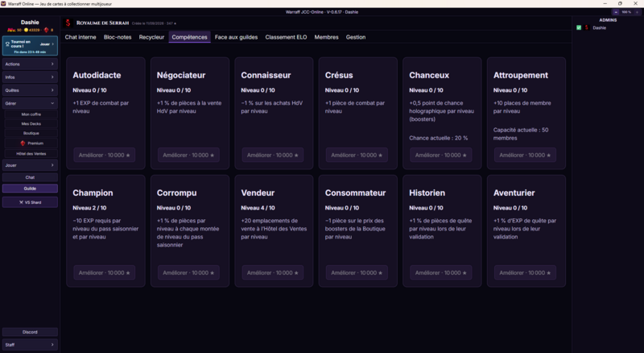Click Améliorer on the Vendeur card
The height and width of the screenshot is (353, 644).
point(273,272)
